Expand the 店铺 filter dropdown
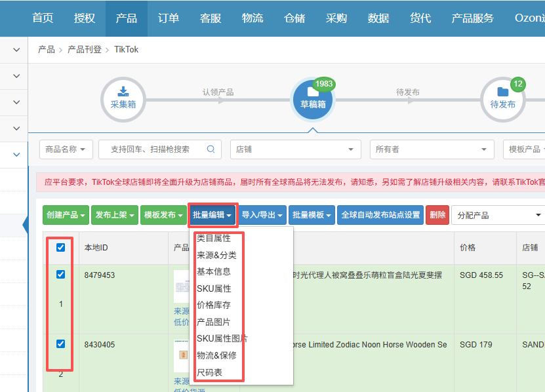 coord(295,149)
